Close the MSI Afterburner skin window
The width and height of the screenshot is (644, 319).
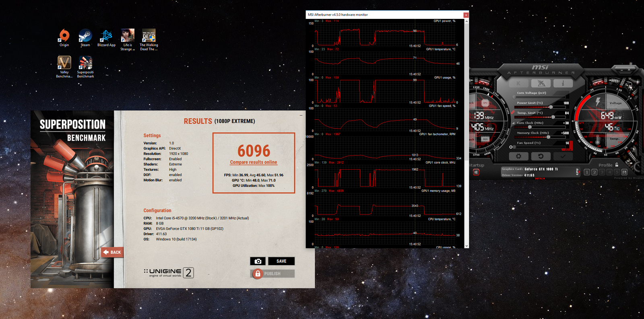(x=629, y=70)
